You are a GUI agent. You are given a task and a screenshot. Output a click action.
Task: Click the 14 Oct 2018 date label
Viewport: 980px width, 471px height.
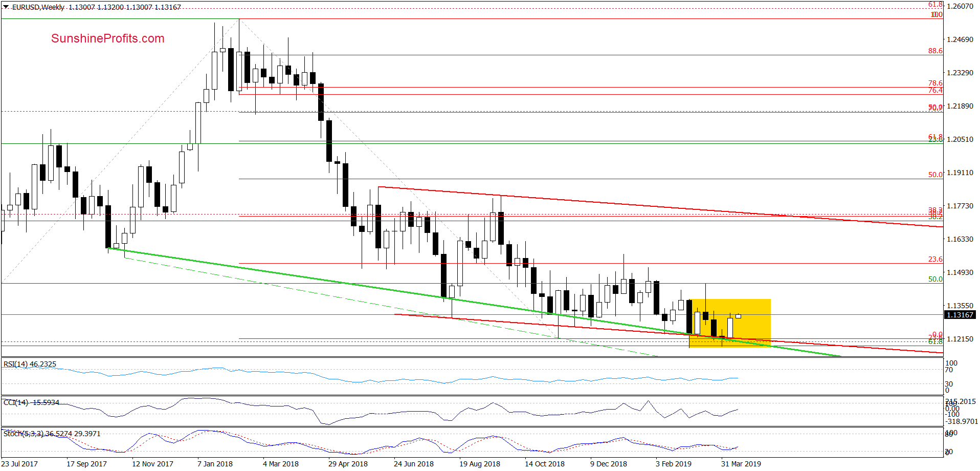tap(544, 464)
